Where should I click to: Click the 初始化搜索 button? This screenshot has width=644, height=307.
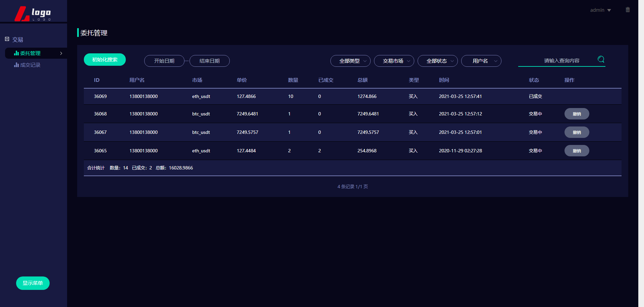point(105,60)
